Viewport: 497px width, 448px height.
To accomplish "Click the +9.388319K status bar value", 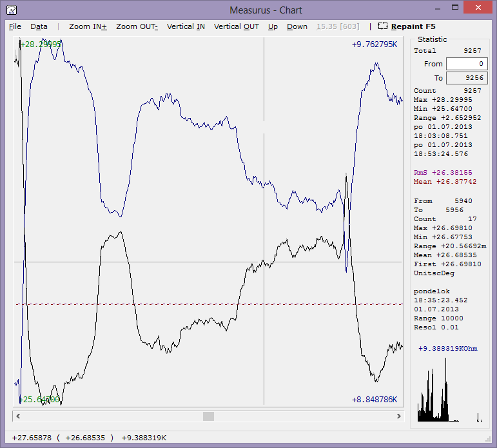I will point(144,438).
